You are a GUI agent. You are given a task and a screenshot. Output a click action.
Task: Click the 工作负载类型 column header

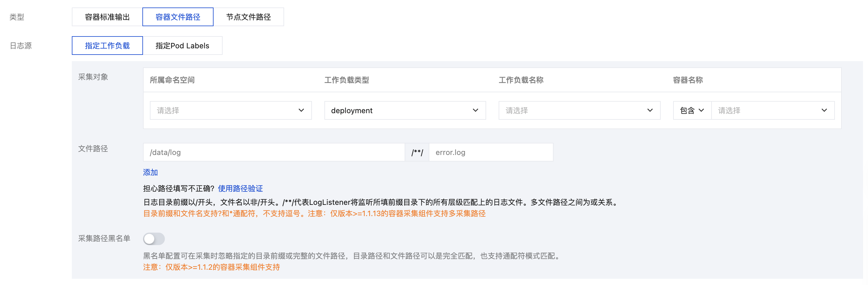347,80
